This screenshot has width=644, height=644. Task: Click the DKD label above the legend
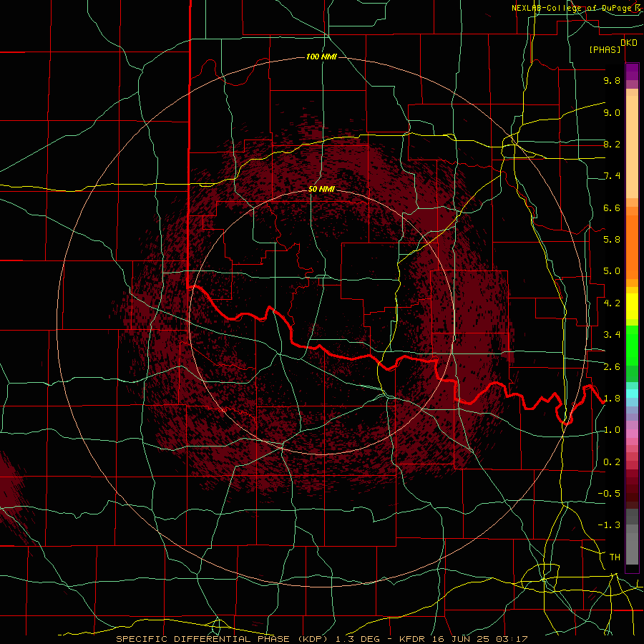pyautogui.click(x=629, y=42)
